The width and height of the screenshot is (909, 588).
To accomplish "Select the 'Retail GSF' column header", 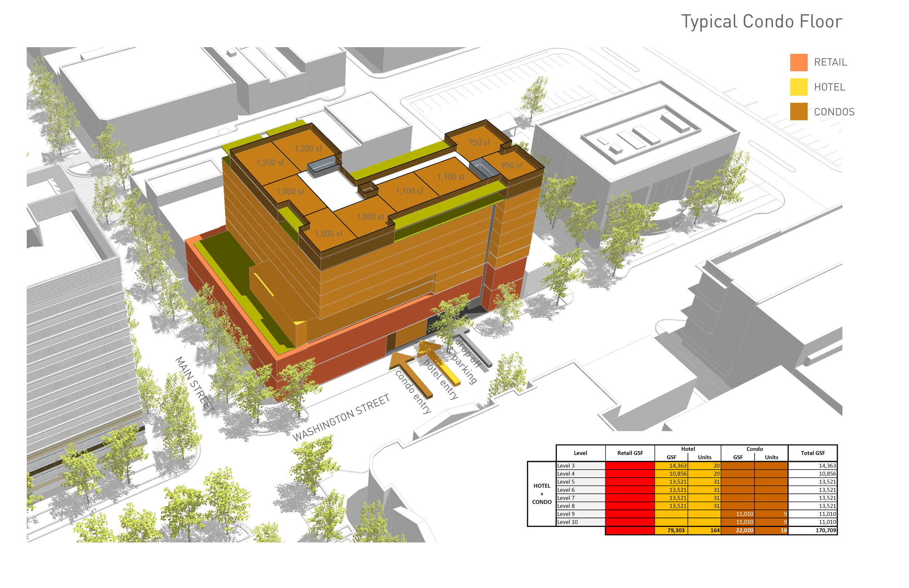I will pos(630,453).
